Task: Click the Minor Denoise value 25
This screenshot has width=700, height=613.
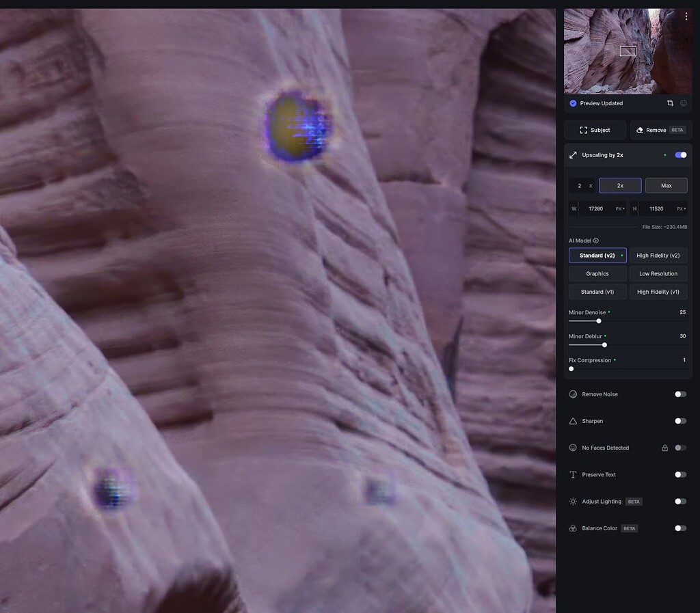Action: coord(683,312)
